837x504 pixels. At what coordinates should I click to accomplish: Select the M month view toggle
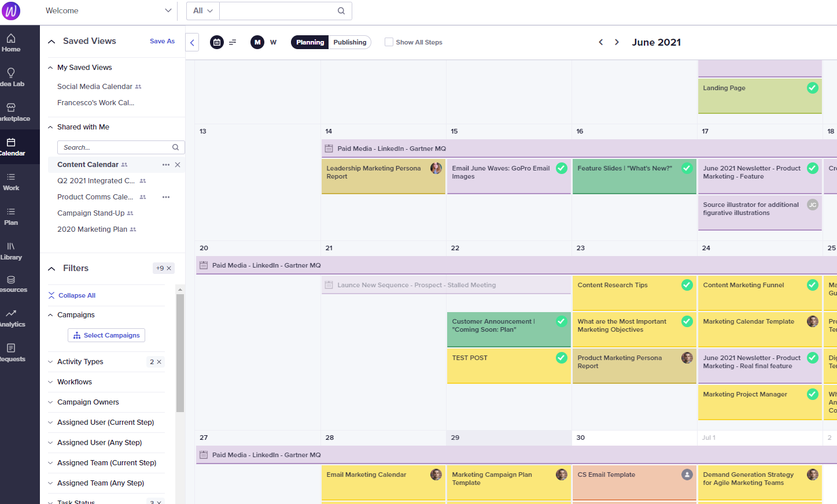coord(257,42)
